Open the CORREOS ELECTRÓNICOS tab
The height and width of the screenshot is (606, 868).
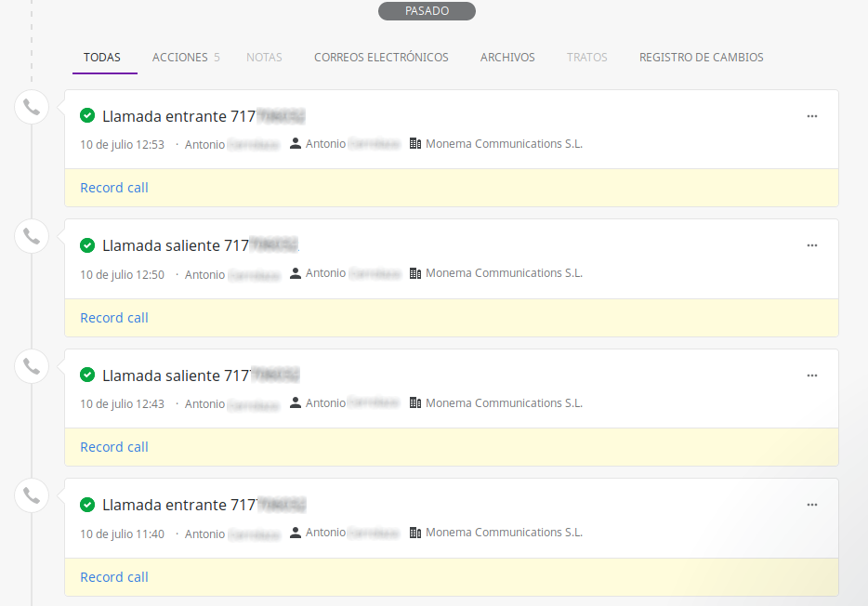click(x=381, y=57)
